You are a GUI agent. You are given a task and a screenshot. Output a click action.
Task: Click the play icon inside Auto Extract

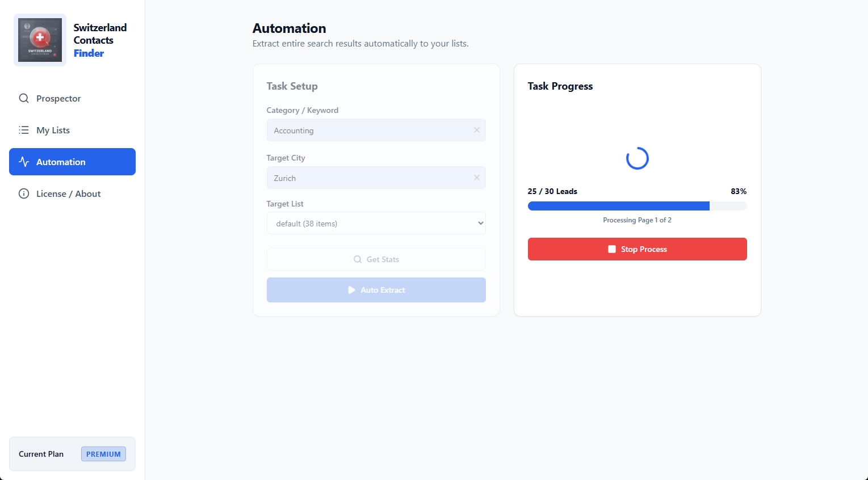352,289
